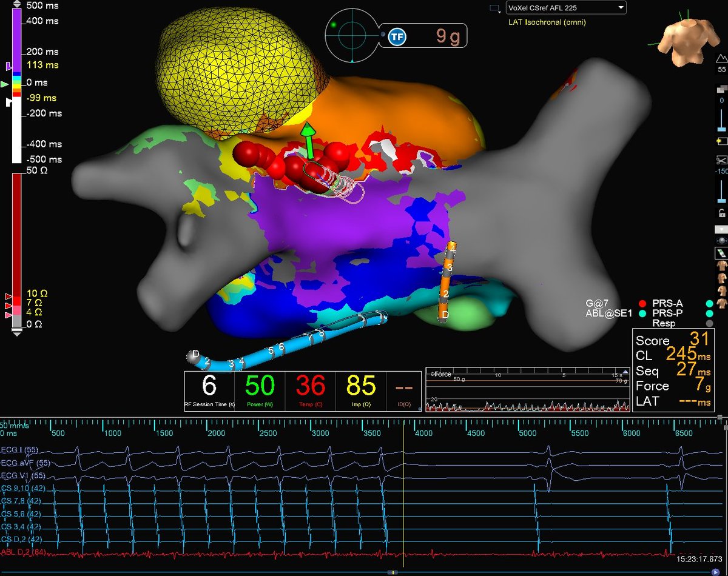Click the Temp 36 C display
The height and width of the screenshot is (576, 728).
pyautogui.click(x=310, y=391)
